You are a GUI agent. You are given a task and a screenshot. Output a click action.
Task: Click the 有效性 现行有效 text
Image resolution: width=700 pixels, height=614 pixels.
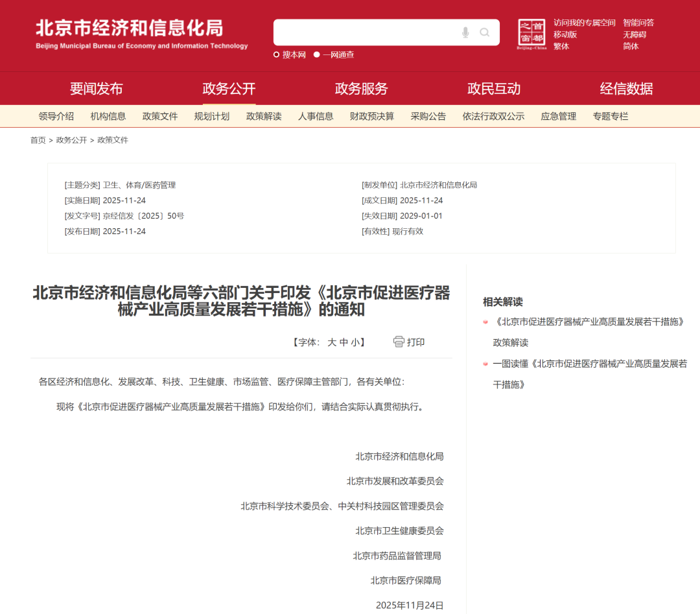coord(392,231)
